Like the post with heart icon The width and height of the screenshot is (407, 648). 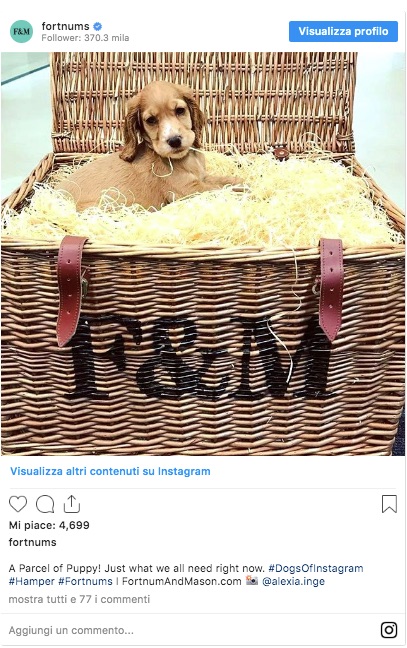point(18,504)
